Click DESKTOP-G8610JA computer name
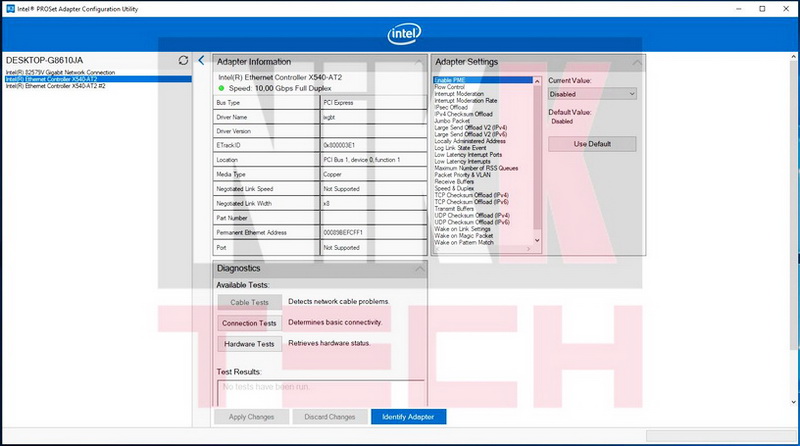This screenshot has height=446, width=800. click(x=44, y=60)
